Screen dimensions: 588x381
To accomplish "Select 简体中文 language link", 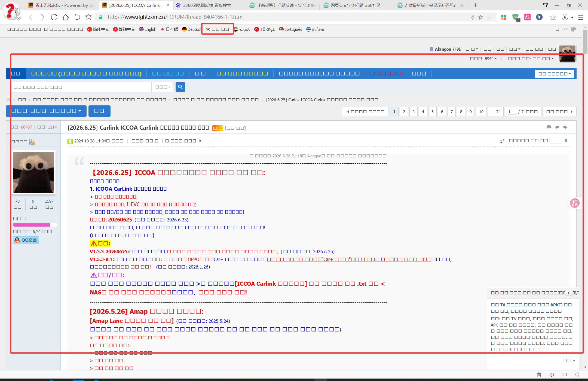I will 98,29.
